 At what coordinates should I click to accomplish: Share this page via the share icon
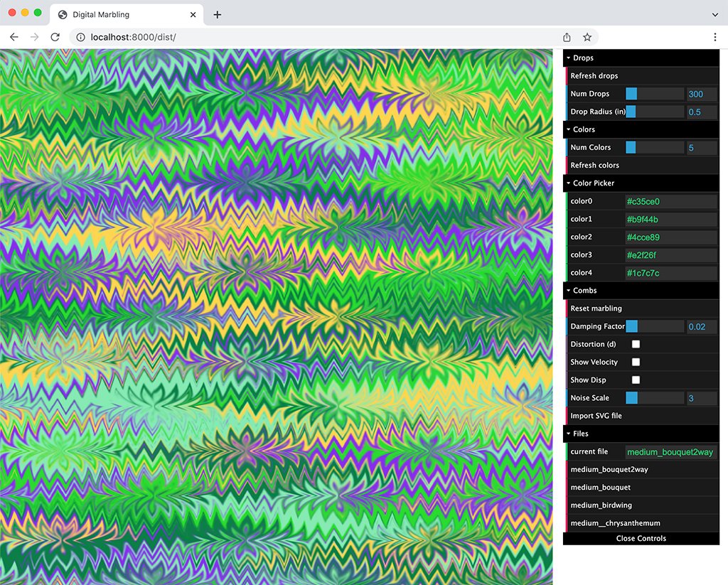pyautogui.click(x=567, y=37)
